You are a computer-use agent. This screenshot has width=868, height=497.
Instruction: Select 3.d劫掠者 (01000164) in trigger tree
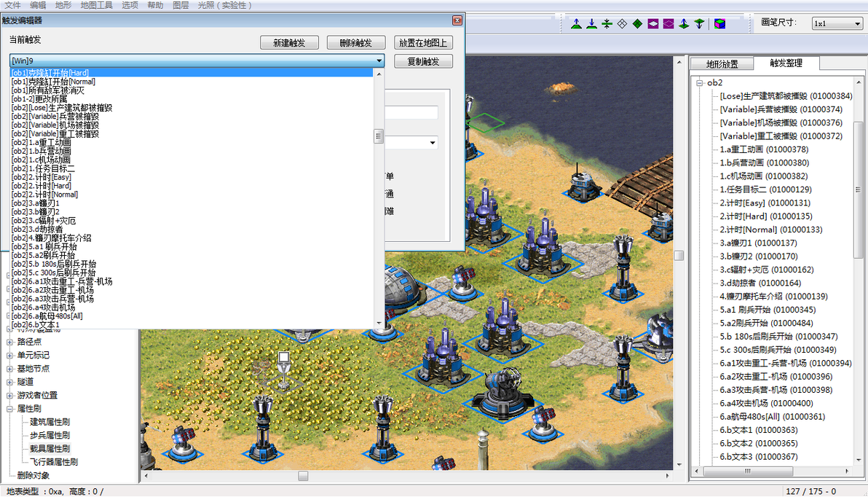[760, 283]
